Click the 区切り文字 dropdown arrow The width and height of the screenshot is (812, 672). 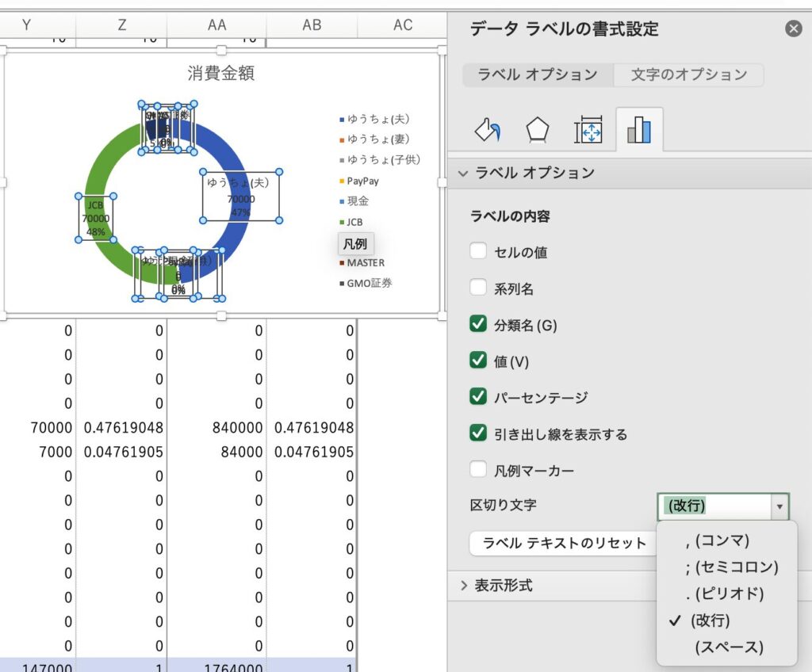click(x=779, y=506)
